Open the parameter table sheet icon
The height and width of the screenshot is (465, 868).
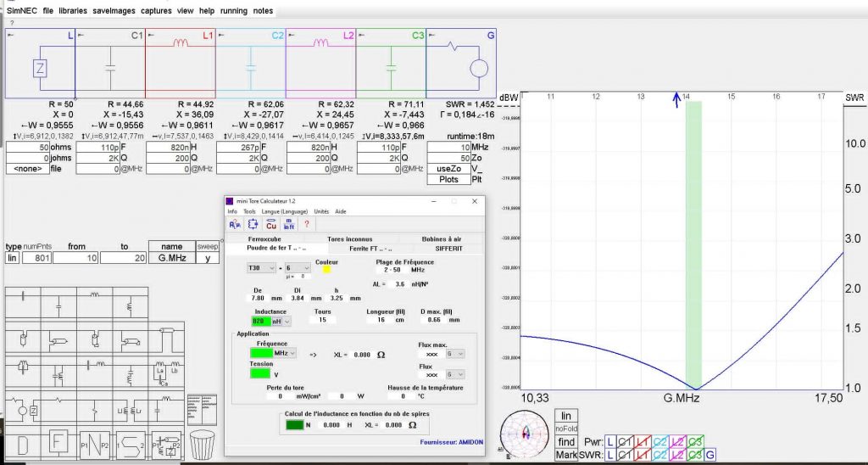[x=202, y=410]
